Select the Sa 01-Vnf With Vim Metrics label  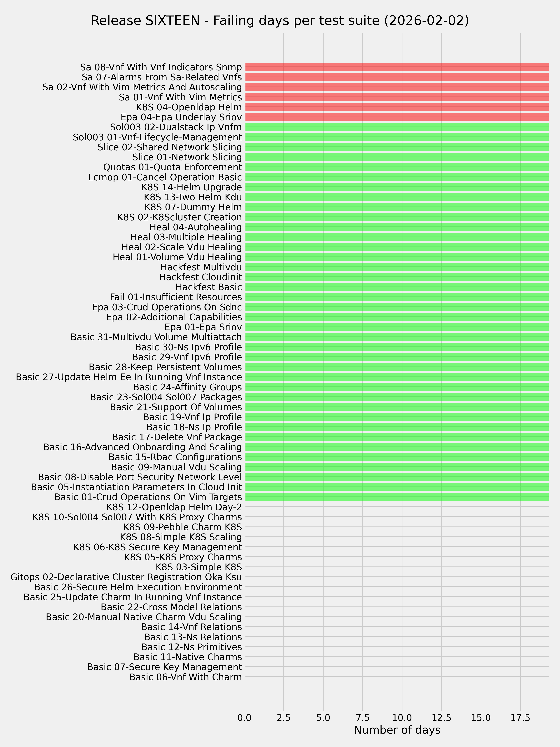(180, 97)
